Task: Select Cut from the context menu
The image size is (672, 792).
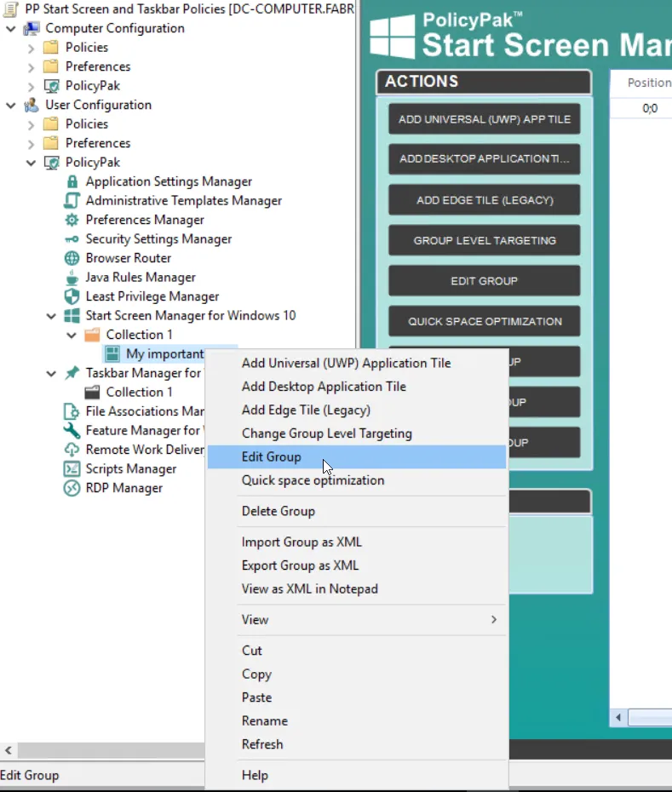Action: tap(356, 651)
